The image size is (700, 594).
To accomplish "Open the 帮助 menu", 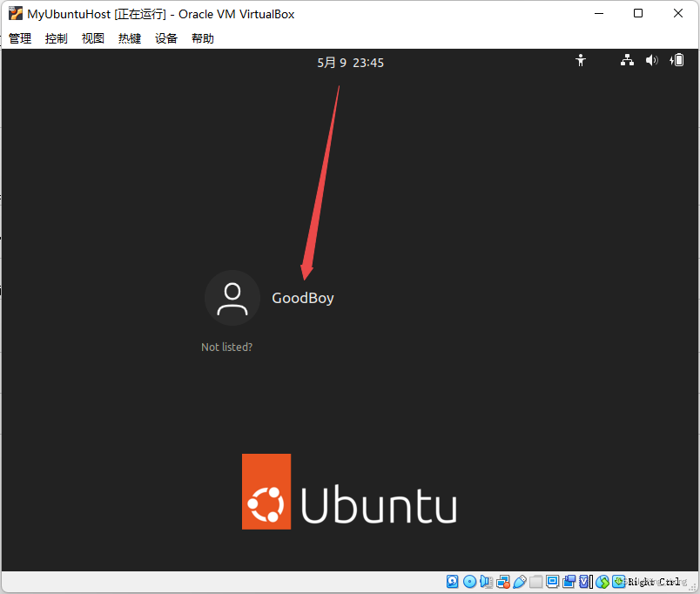I will (x=203, y=38).
